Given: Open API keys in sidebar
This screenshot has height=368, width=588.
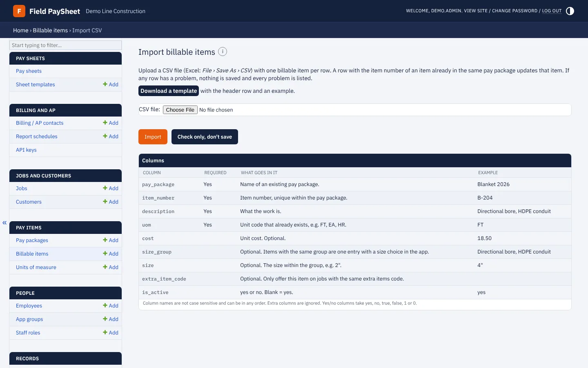Looking at the screenshot, I should point(26,150).
